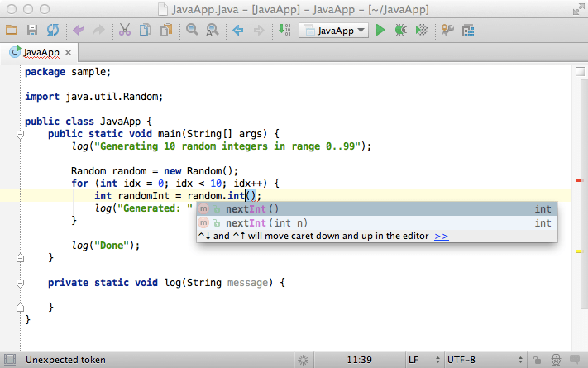
Task: Click the background tasks spinner icon
Action: tap(303, 360)
